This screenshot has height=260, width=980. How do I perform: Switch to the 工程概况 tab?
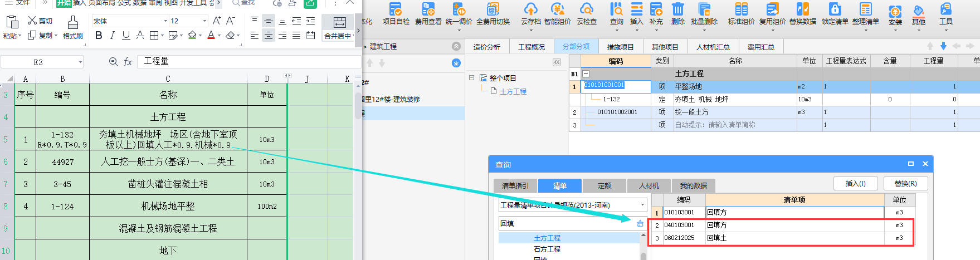tap(532, 47)
